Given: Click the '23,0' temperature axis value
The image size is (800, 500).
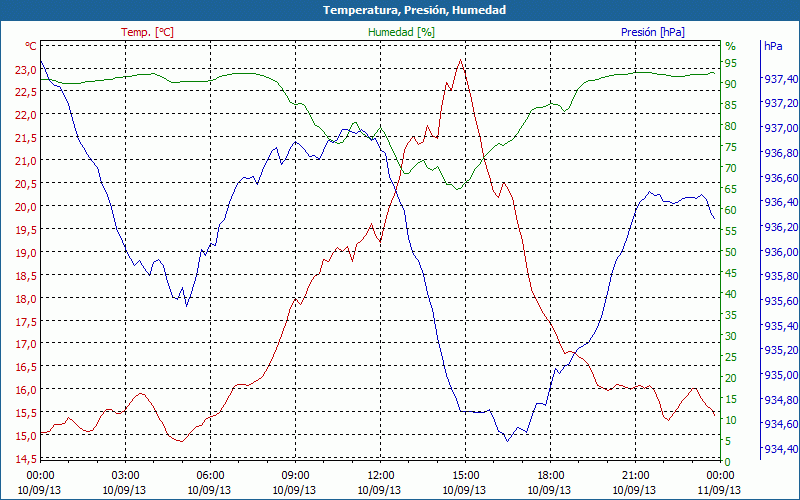Looking at the screenshot, I should (27, 69).
